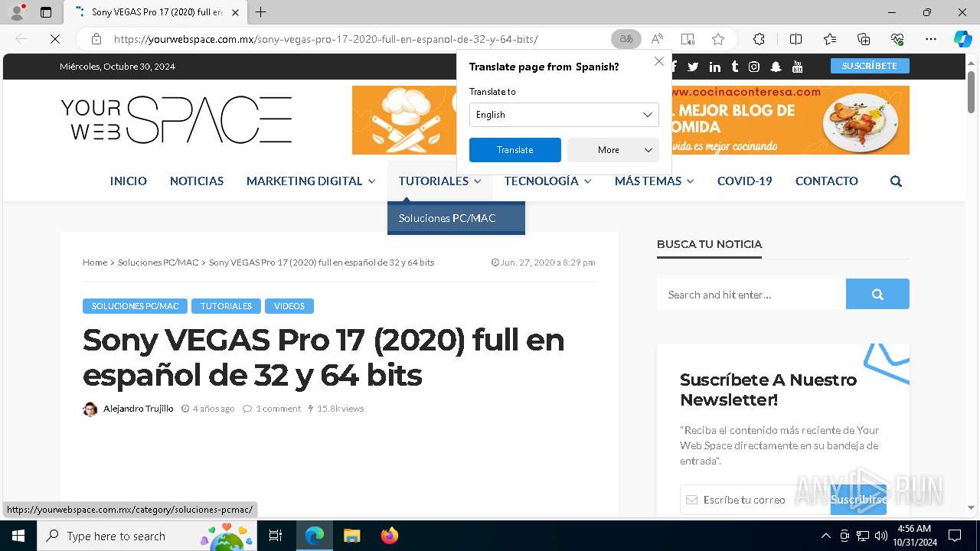
Task: Click the Escribe tu correo email field
Action: [x=755, y=500]
